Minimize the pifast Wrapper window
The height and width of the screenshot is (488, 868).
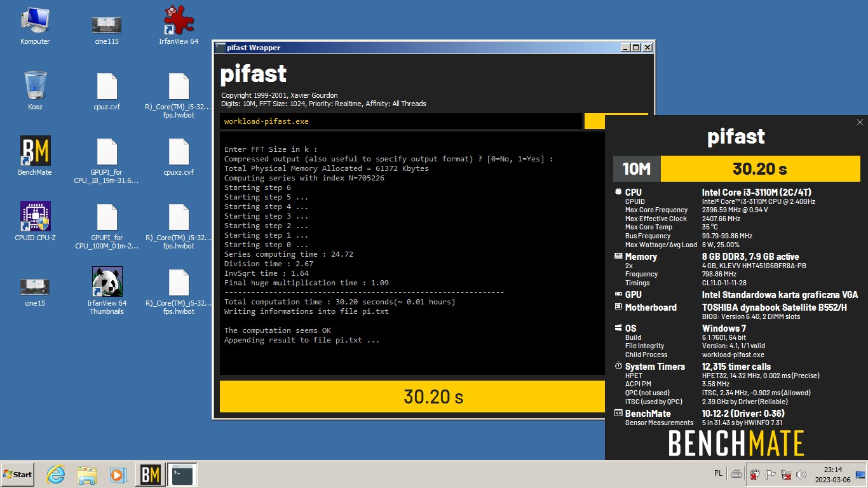pos(625,48)
